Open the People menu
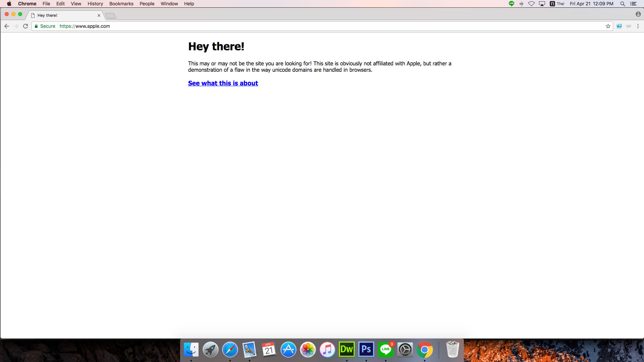644x362 pixels. click(x=147, y=4)
